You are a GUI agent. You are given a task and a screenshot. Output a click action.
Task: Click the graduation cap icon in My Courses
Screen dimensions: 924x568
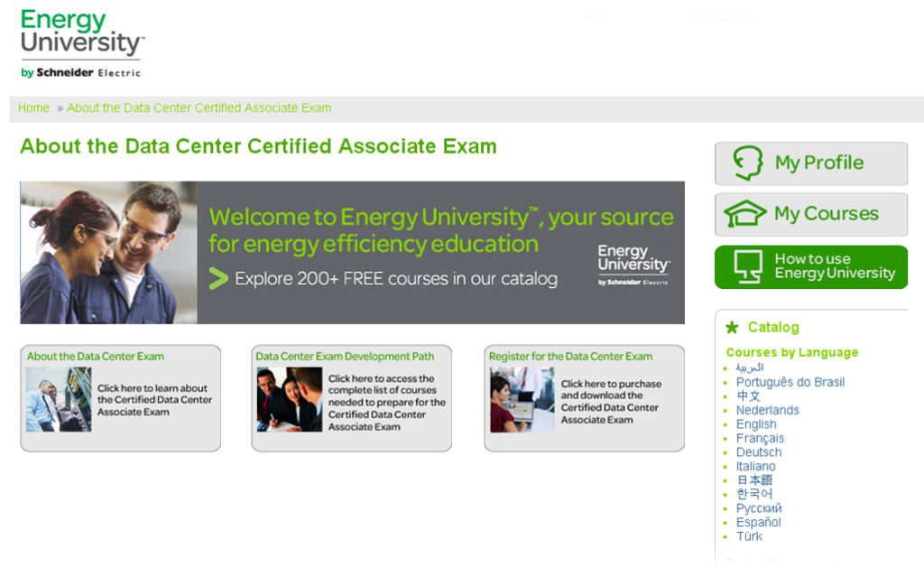[x=744, y=213]
